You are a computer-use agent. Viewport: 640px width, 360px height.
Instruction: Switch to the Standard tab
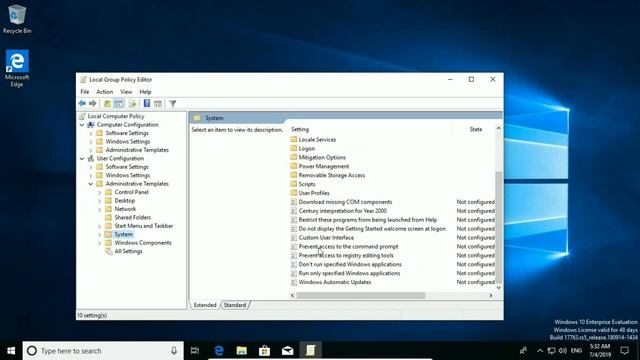(x=235, y=305)
